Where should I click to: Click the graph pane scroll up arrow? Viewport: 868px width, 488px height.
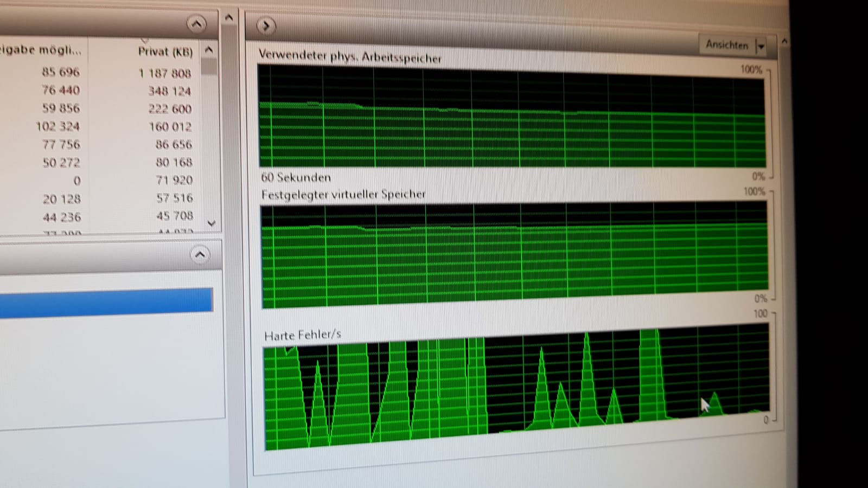(784, 41)
